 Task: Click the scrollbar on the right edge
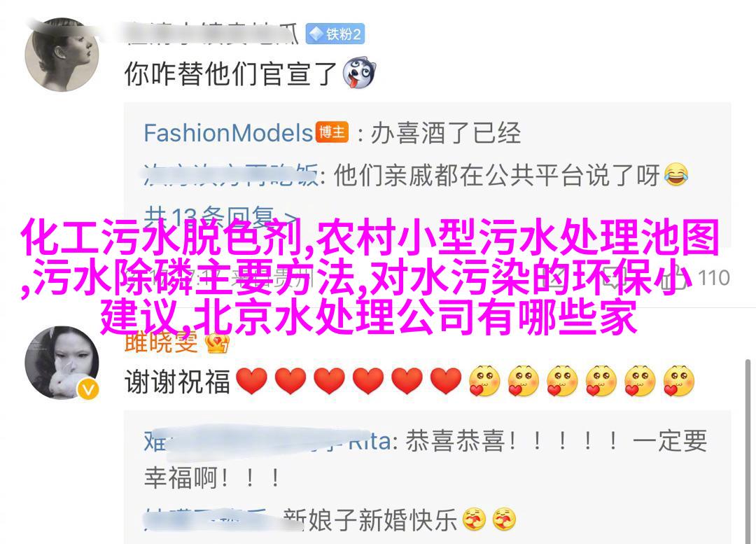click(x=748, y=451)
